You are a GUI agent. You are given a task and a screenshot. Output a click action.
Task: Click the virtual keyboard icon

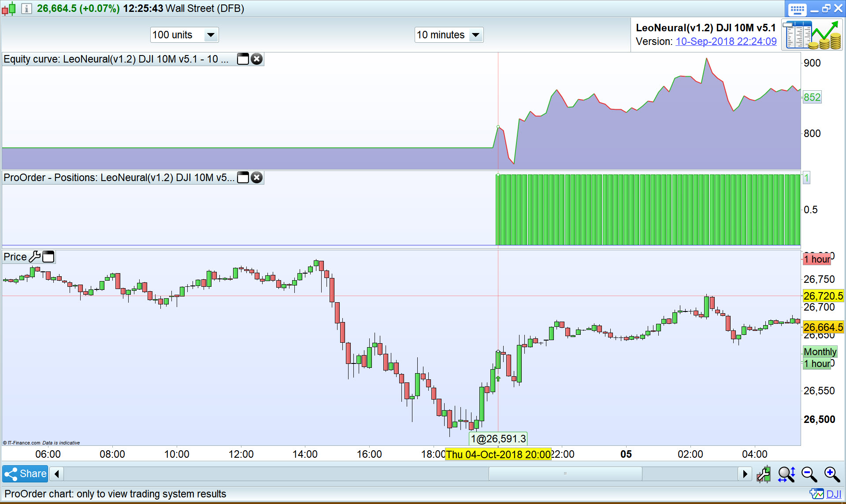[797, 9]
